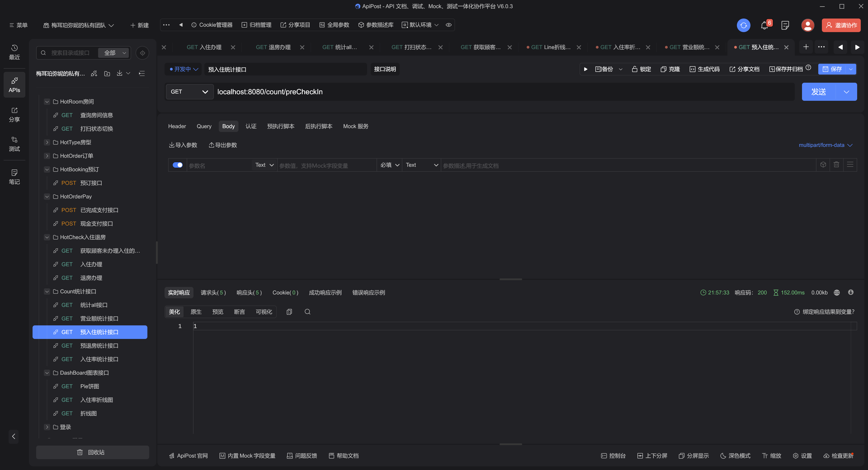Open the tab bar more options ellipsis
The image size is (868, 470).
tap(821, 47)
